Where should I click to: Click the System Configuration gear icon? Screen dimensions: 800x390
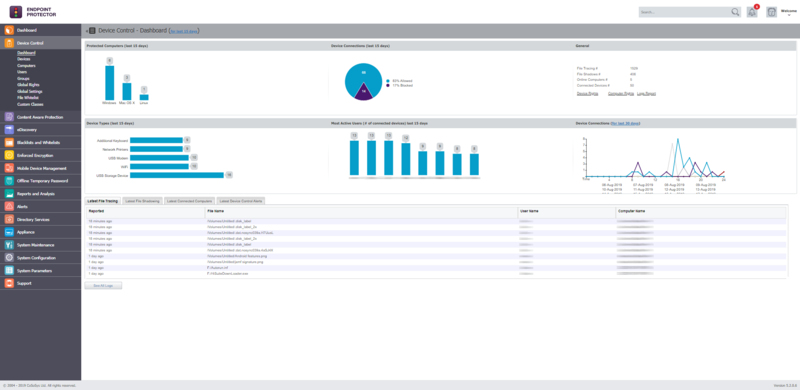pyautogui.click(x=9, y=258)
